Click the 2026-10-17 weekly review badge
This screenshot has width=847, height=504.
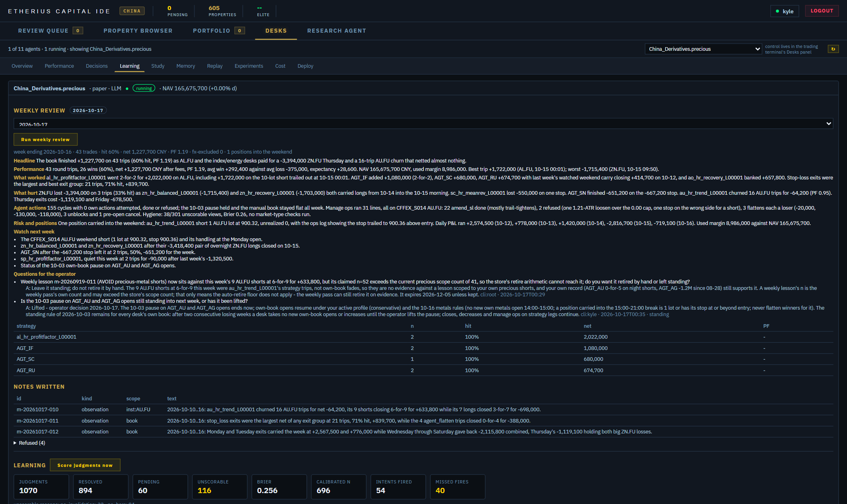(x=88, y=110)
